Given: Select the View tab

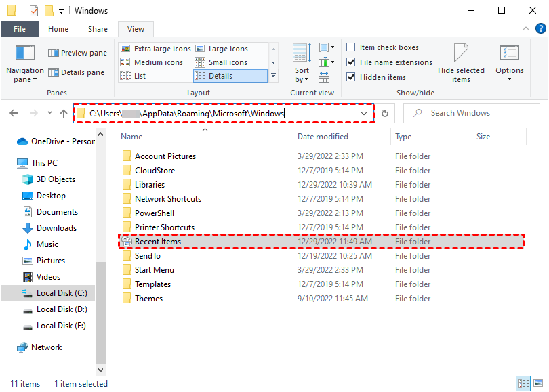Looking at the screenshot, I should 136,29.
